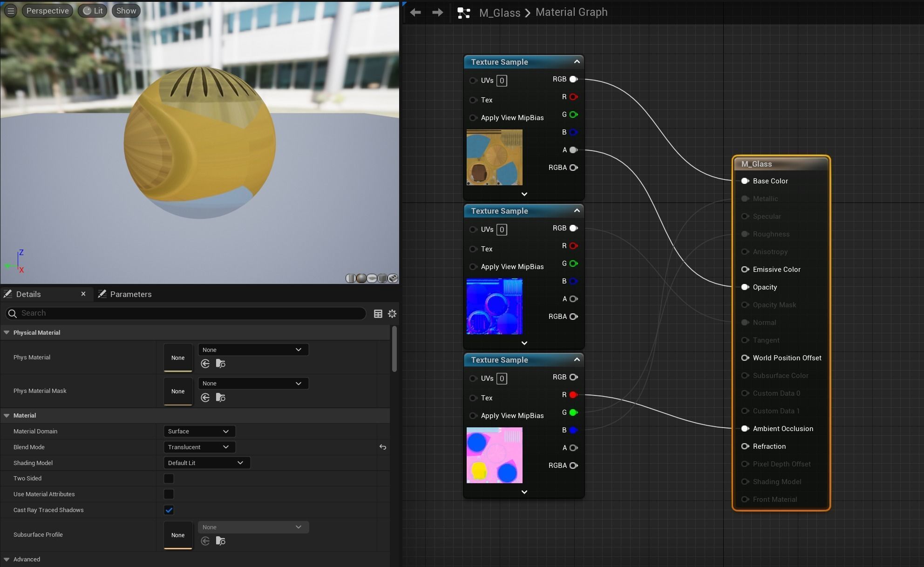Click the cube preview mesh shape icon

pos(382,278)
